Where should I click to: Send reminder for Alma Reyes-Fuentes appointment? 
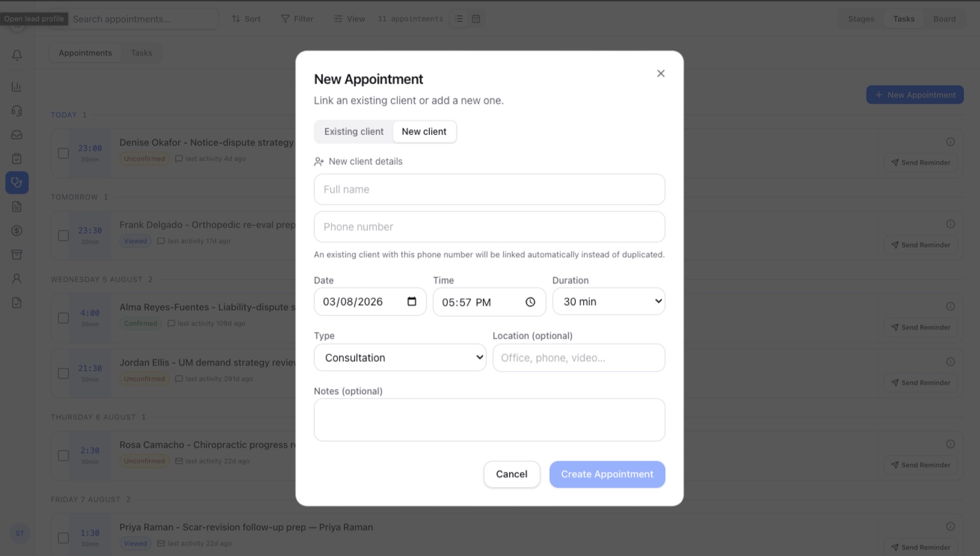click(921, 327)
